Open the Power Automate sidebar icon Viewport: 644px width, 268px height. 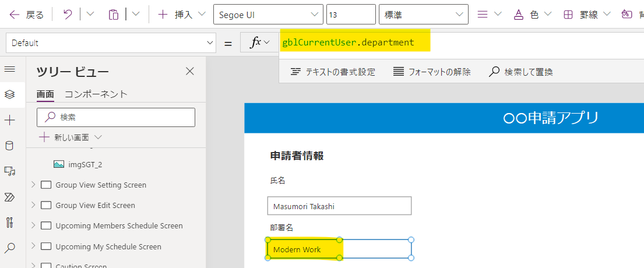pyautogui.click(x=9, y=197)
